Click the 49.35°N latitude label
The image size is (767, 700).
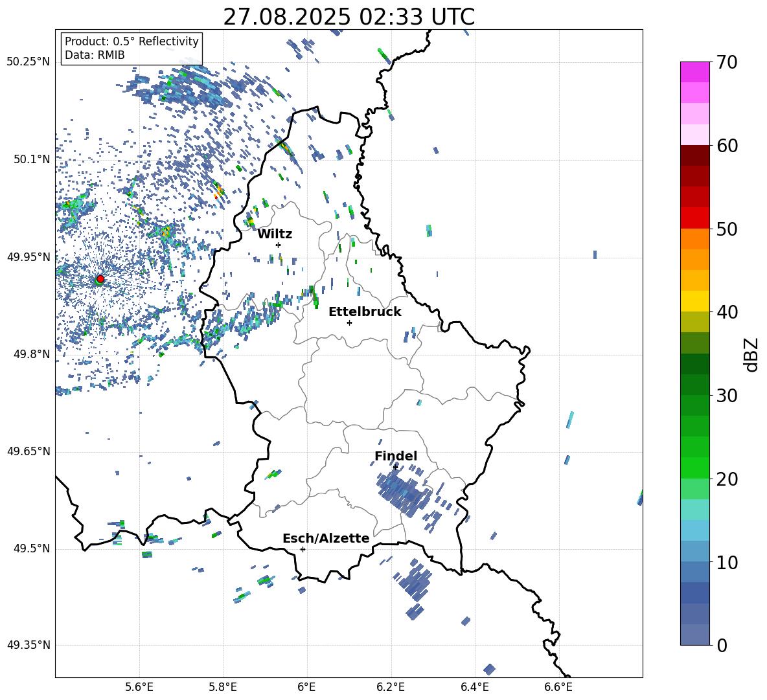click(29, 645)
